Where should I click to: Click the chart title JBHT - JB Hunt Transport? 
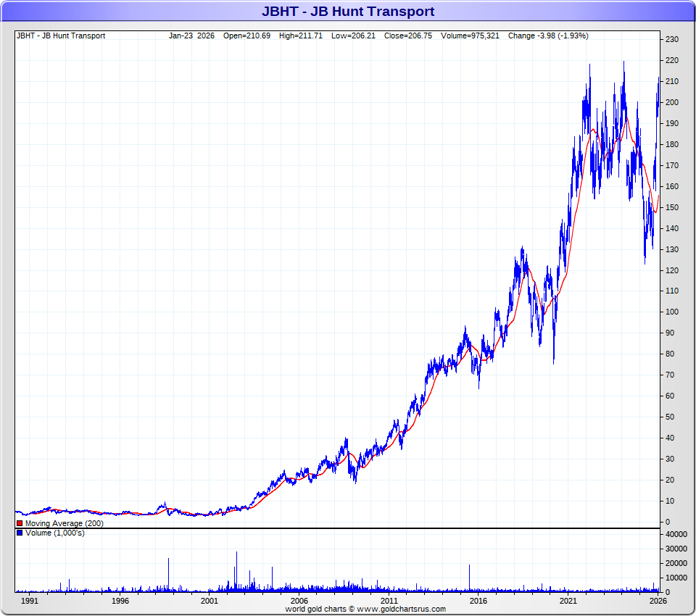tap(348, 12)
